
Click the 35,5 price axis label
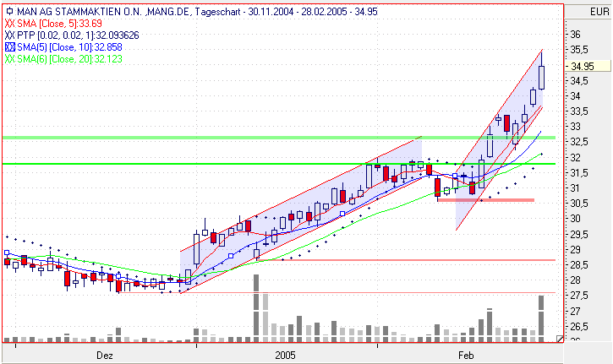579,50
